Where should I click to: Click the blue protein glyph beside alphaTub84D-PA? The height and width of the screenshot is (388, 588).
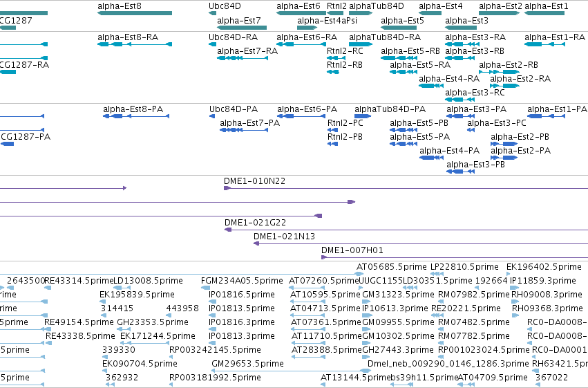pyautogui.click(x=363, y=116)
